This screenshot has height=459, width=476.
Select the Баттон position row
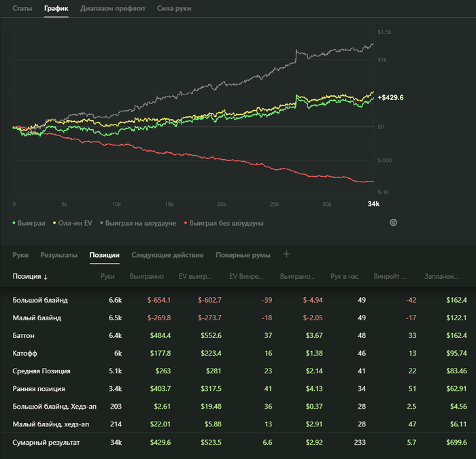(x=238, y=336)
